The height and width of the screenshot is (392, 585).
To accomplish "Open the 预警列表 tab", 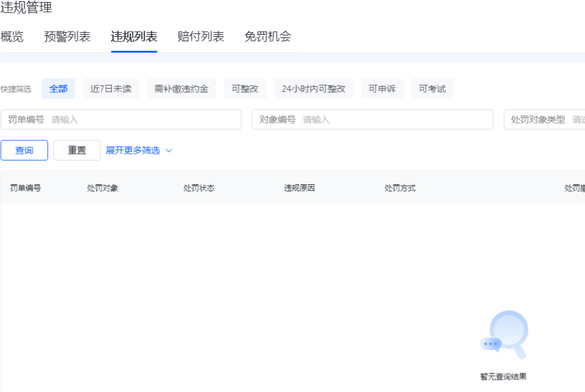I will point(67,37).
